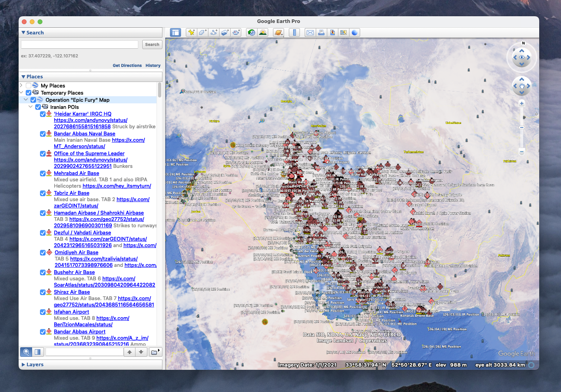View this location in Google Maps
561x392 pixels.
pyautogui.click(x=343, y=32)
